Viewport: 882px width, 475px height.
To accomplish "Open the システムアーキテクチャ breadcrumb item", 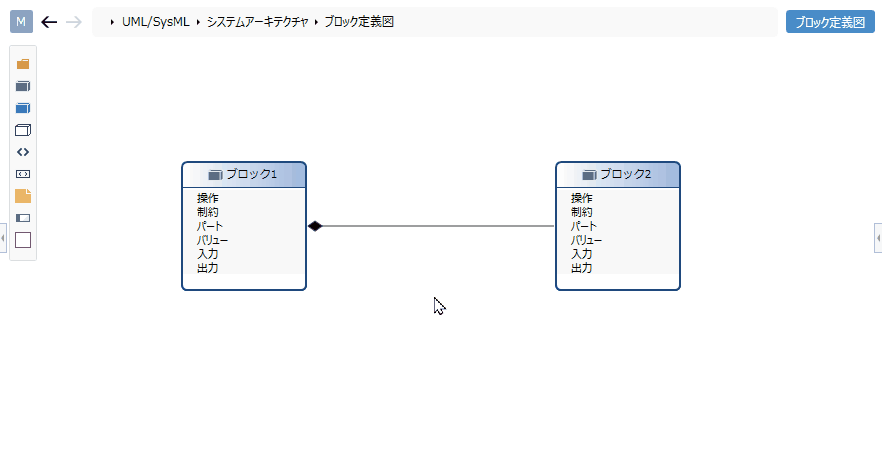I will coord(258,22).
